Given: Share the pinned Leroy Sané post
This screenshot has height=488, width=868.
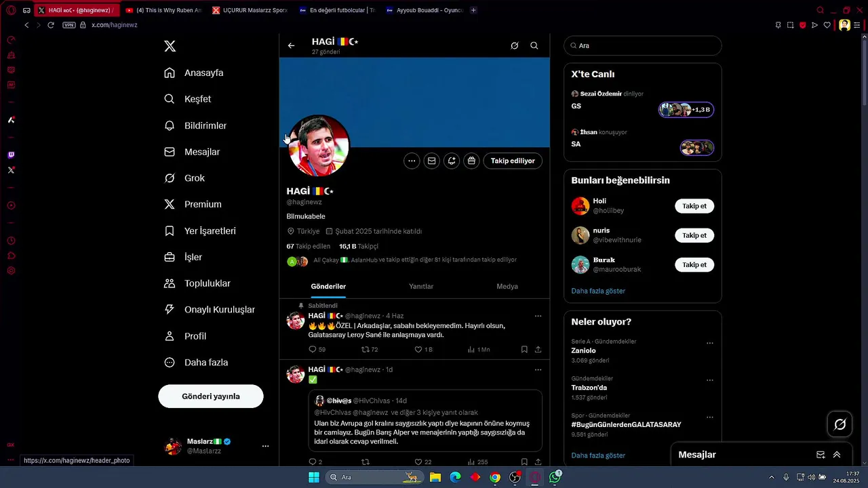Looking at the screenshot, I should click(x=538, y=350).
